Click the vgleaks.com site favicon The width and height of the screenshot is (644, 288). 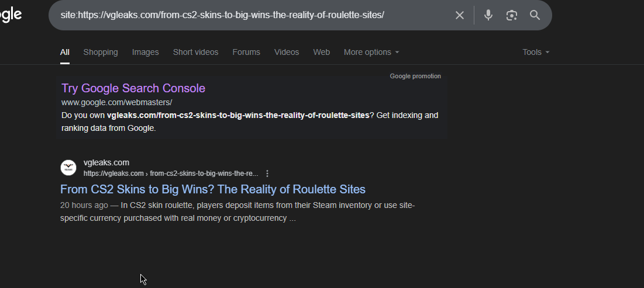click(x=68, y=168)
